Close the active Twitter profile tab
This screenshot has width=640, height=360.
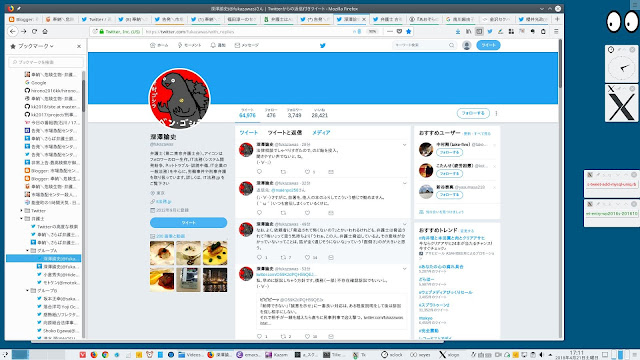pyautogui.click(x=364, y=19)
